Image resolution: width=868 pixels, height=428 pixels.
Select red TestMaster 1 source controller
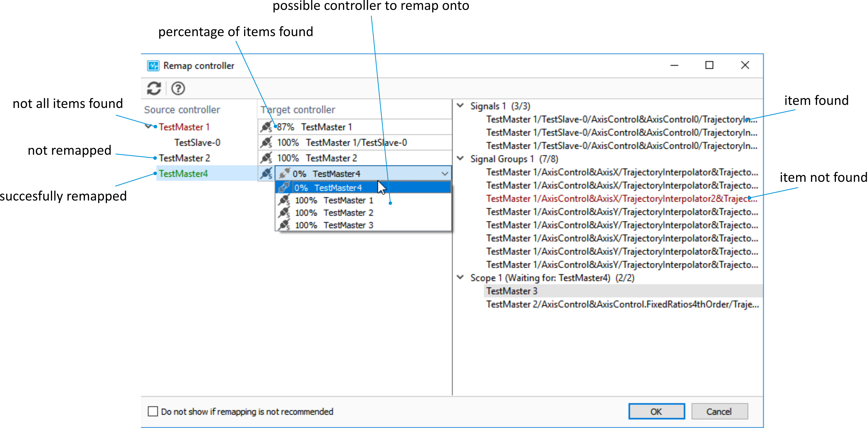184,127
